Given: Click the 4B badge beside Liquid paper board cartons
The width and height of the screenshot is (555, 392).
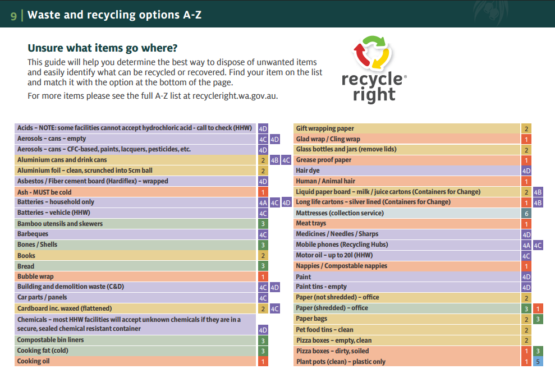Looking at the screenshot, I should (538, 192).
